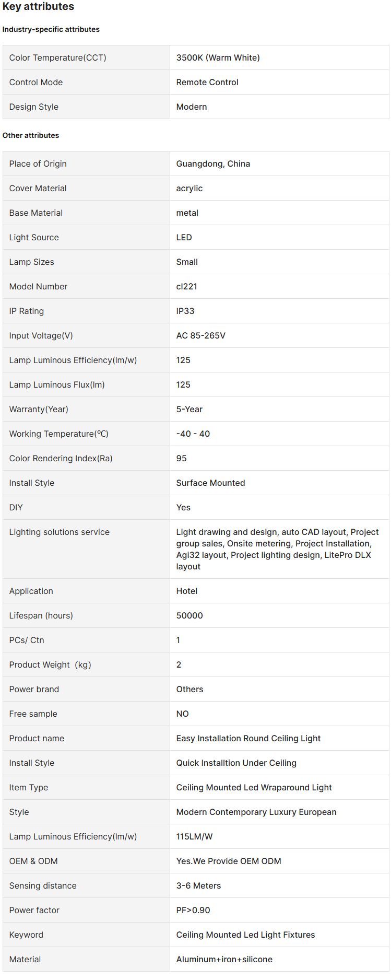Click the "Lighting solutions service" label
Image resolution: width=391 pixels, height=980 pixels.
click(x=59, y=532)
